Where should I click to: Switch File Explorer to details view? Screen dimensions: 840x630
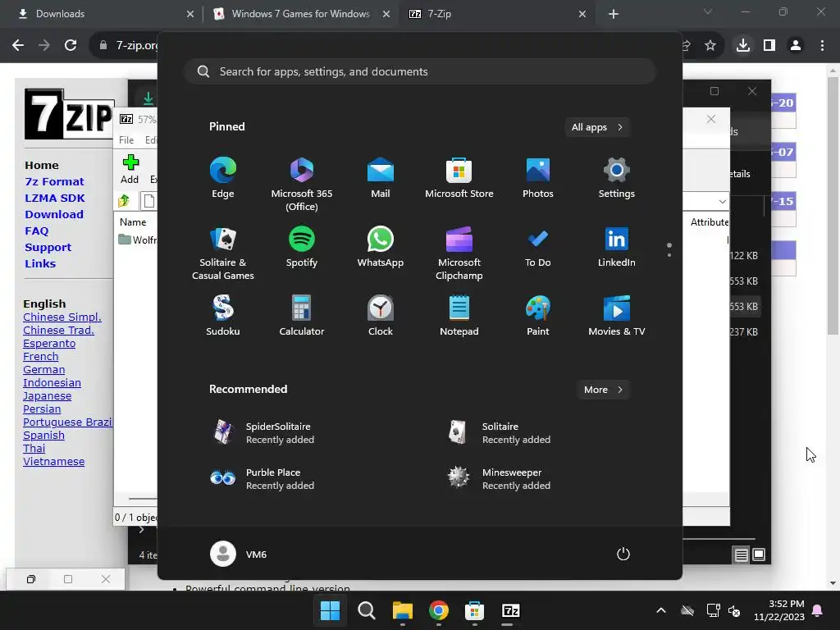point(741,555)
